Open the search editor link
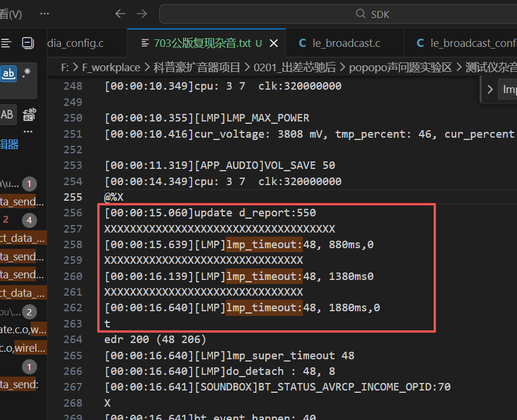517x420 pixels. click(9, 145)
